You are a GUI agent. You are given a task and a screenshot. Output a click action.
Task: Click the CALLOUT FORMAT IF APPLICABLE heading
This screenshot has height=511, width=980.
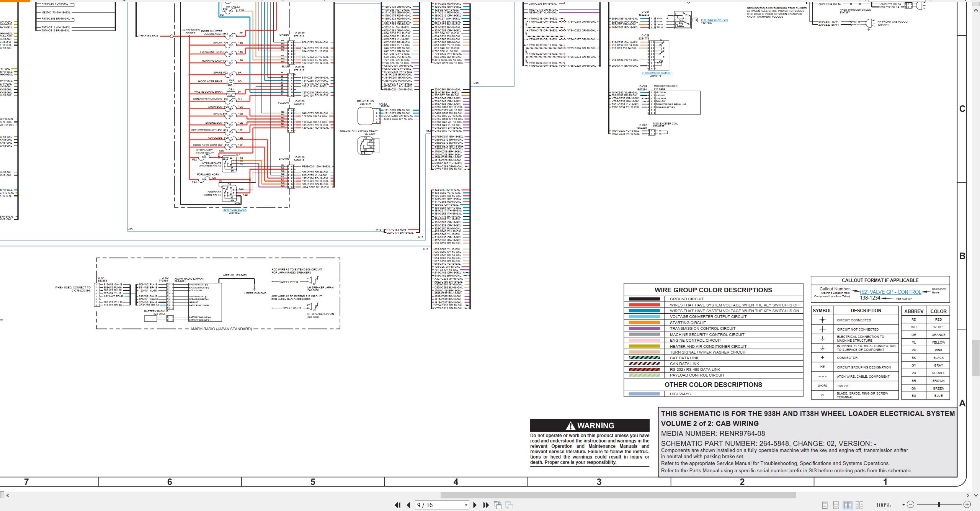pyautogui.click(x=880, y=280)
